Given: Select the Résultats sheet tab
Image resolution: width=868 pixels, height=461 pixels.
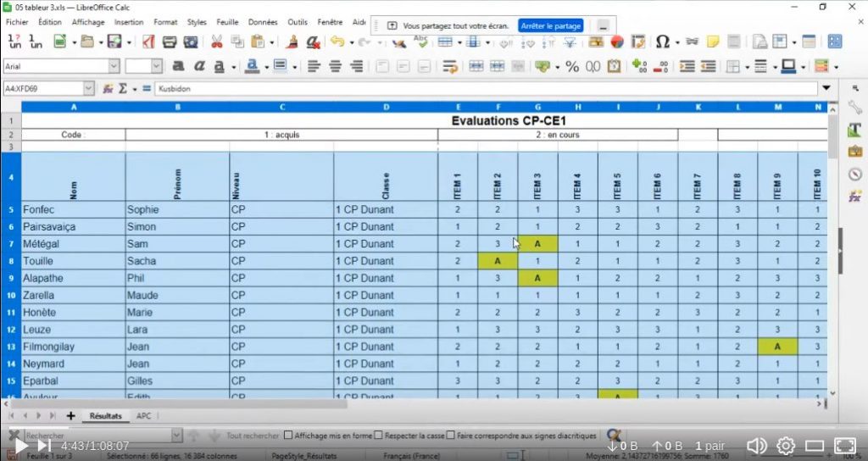Looking at the screenshot, I should [106, 415].
